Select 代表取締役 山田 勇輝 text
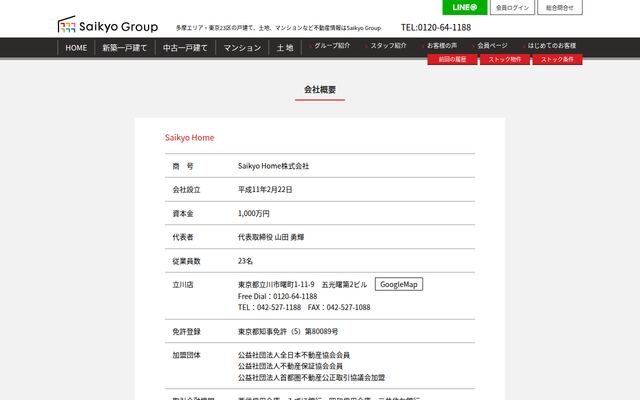 [x=271, y=237]
